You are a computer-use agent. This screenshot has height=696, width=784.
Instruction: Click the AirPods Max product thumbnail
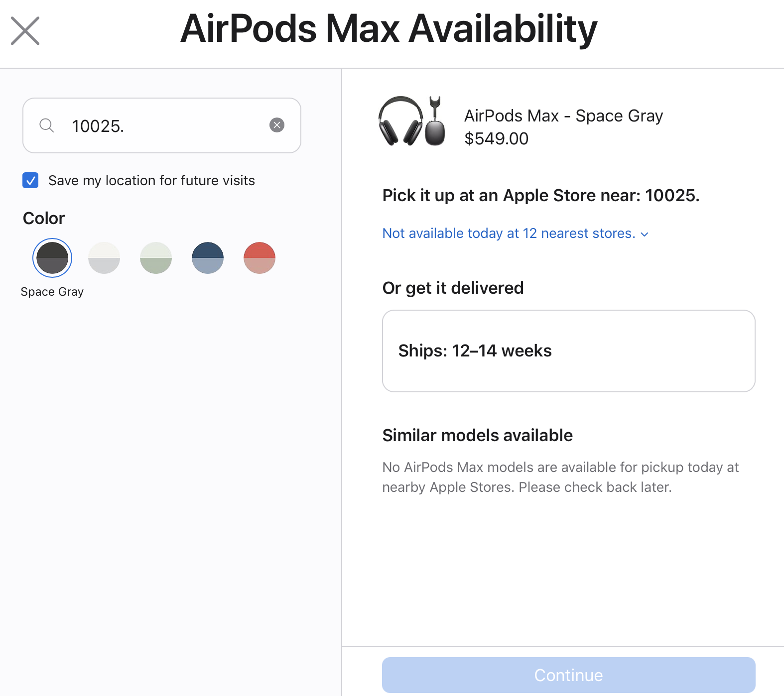(412, 121)
